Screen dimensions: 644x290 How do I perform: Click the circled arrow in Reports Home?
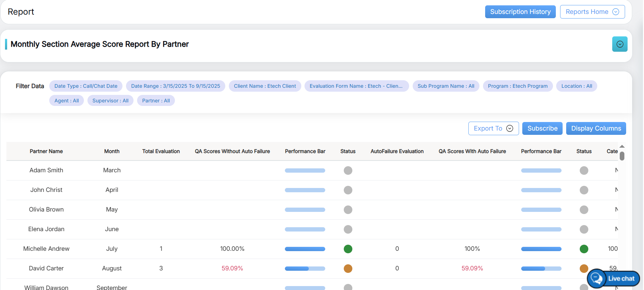(616, 12)
